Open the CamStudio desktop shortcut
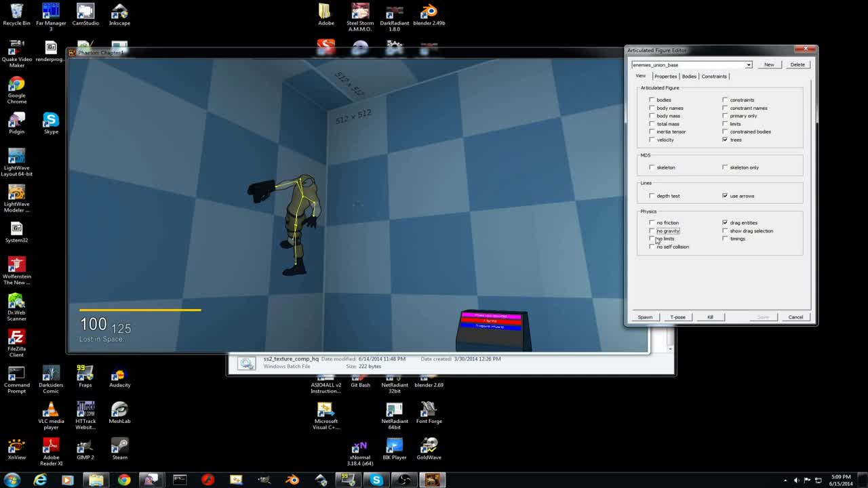Viewport: 868px width, 488px height. (x=85, y=15)
